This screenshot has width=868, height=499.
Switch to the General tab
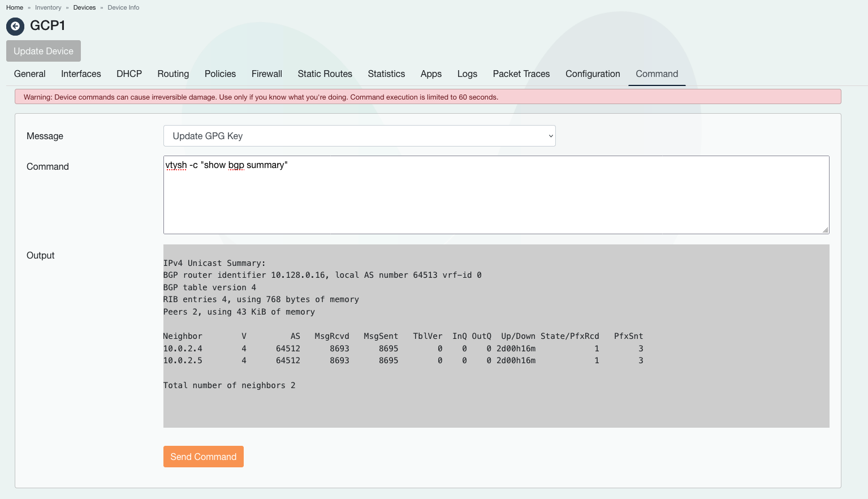29,74
